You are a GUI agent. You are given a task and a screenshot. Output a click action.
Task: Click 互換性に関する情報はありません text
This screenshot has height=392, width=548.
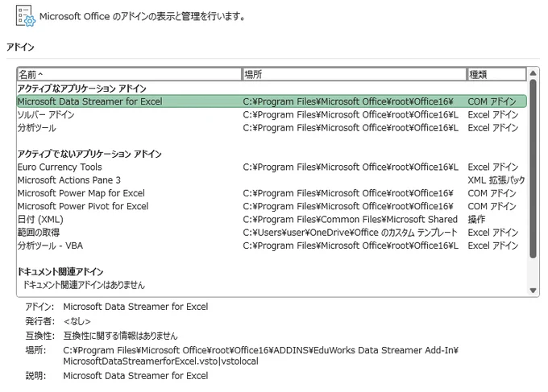click(x=121, y=336)
